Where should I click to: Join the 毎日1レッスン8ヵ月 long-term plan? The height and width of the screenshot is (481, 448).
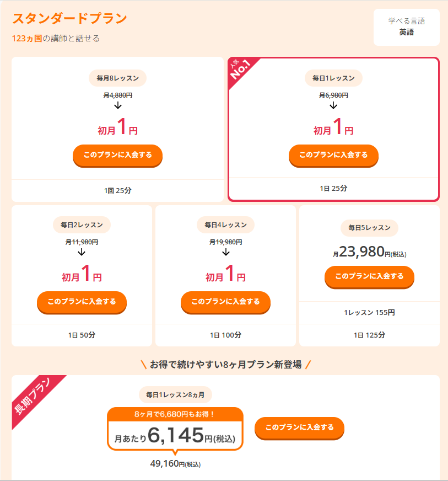click(x=299, y=427)
